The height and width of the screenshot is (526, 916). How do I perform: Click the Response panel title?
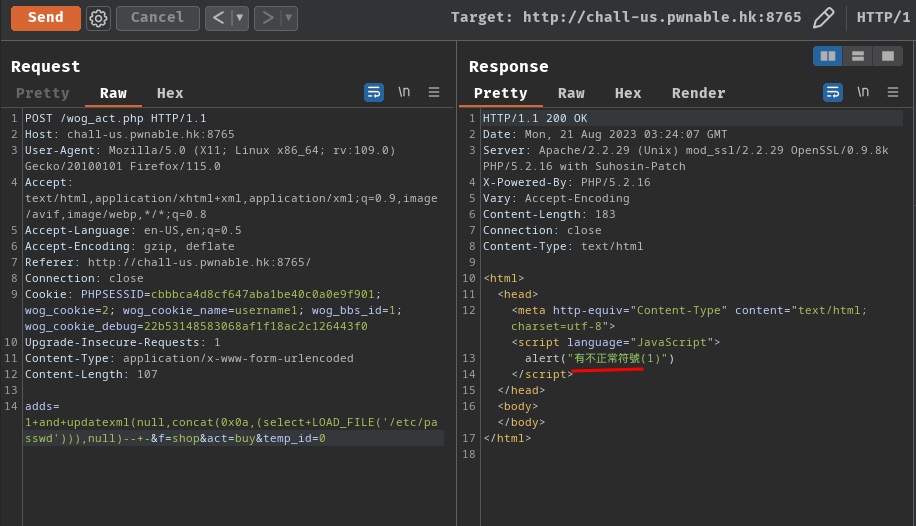point(509,67)
